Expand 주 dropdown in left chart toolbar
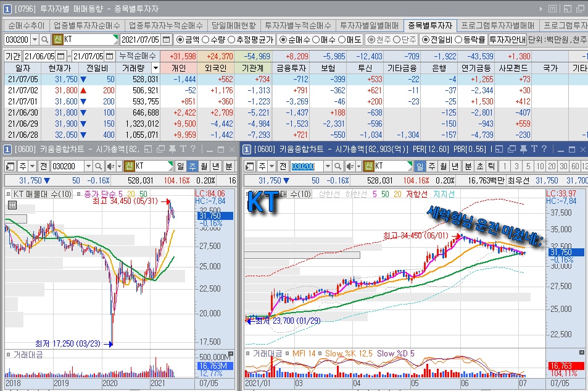 (32, 166)
